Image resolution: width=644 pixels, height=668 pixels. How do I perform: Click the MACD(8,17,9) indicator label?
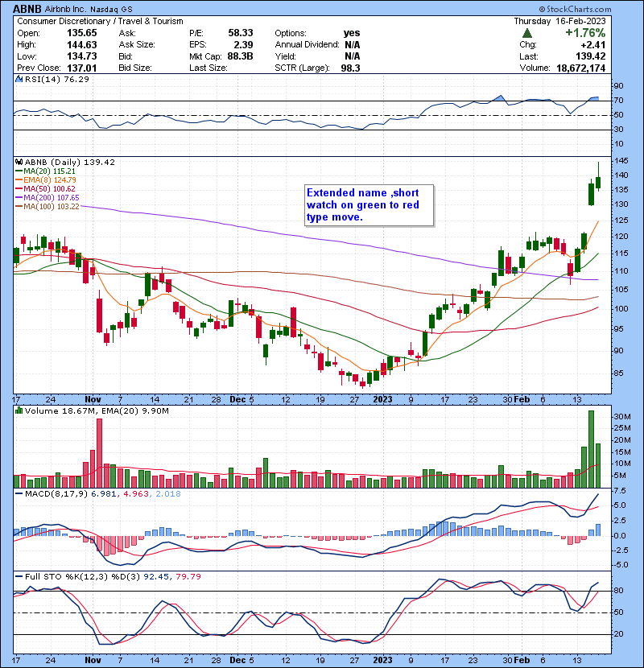click(x=56, y=494)
